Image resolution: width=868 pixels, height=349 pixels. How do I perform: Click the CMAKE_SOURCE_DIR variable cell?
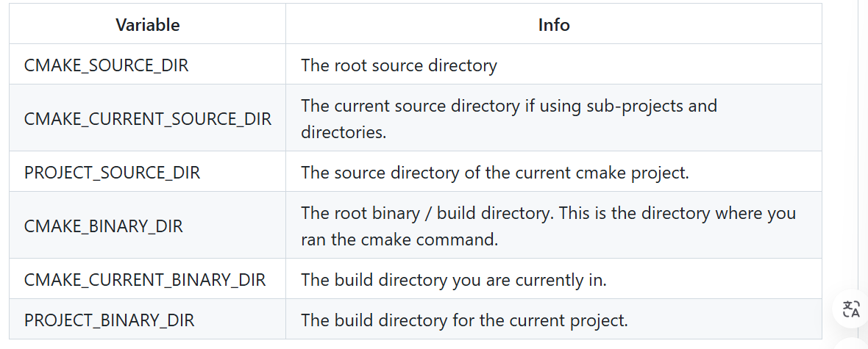click(147, 65)
